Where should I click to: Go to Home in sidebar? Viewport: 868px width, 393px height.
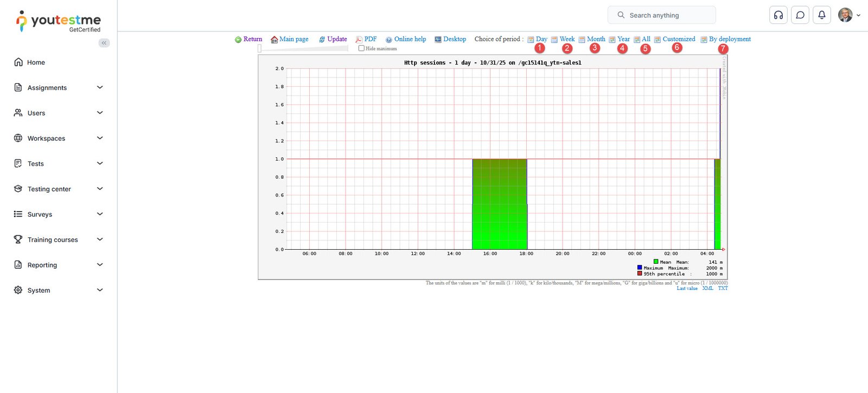(x=36, y=62)
